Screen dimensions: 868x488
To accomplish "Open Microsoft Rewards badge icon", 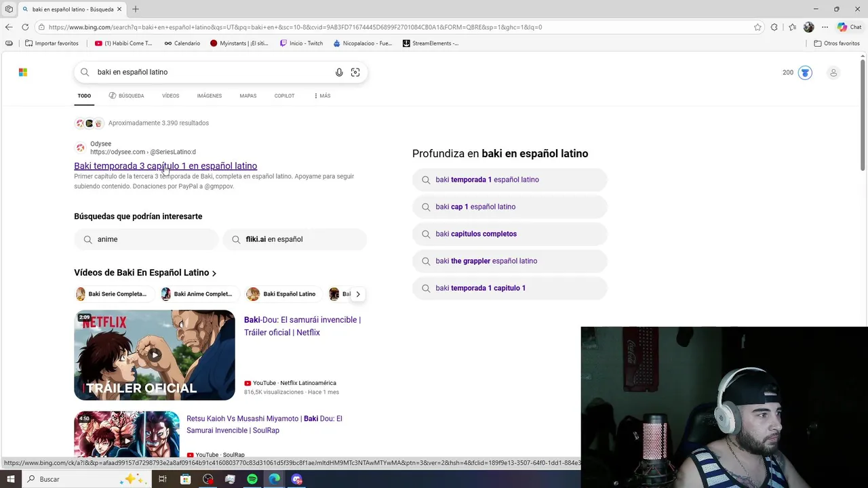I will (x=805, y=73).
